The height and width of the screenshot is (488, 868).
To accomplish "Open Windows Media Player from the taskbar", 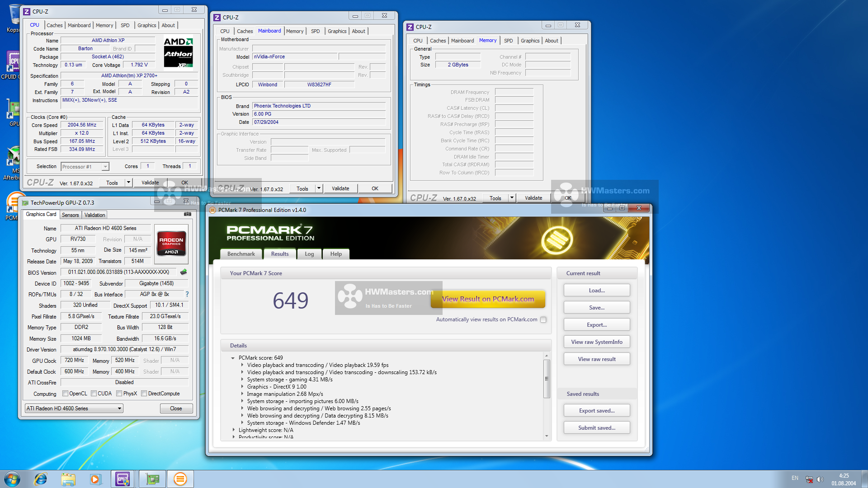I will [95, 479].
